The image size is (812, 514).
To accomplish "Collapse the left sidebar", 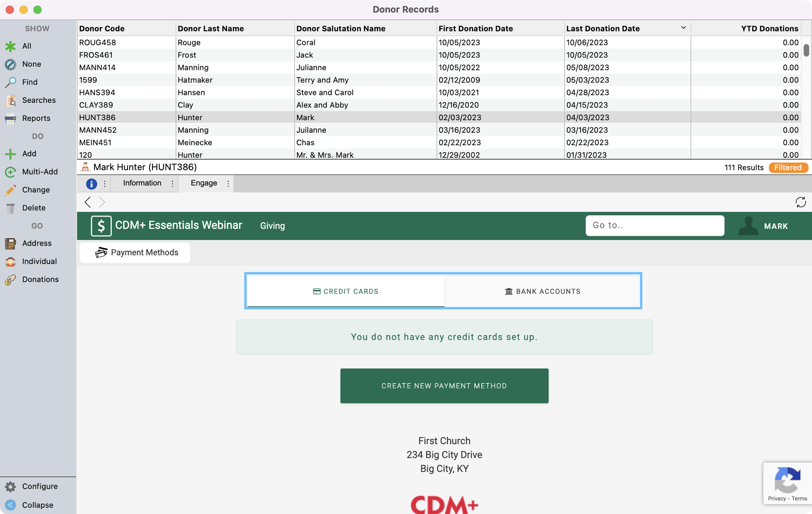I will (x=10, y=505).
